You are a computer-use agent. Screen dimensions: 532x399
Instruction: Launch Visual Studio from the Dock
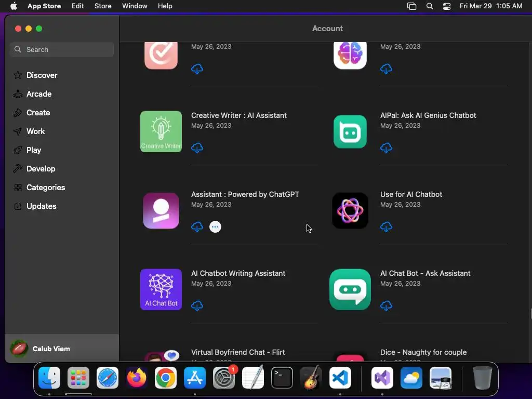(x=382, y=378)
